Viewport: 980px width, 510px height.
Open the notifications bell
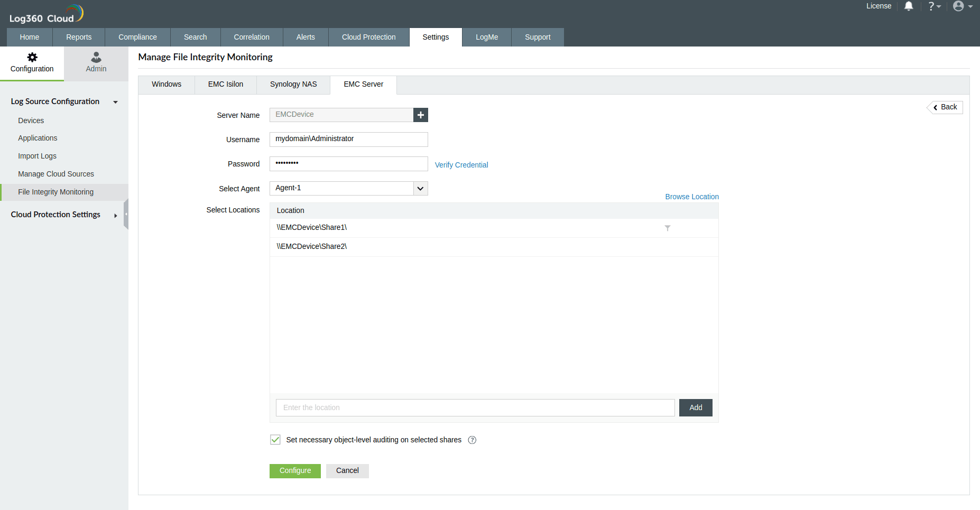point(909,6)
